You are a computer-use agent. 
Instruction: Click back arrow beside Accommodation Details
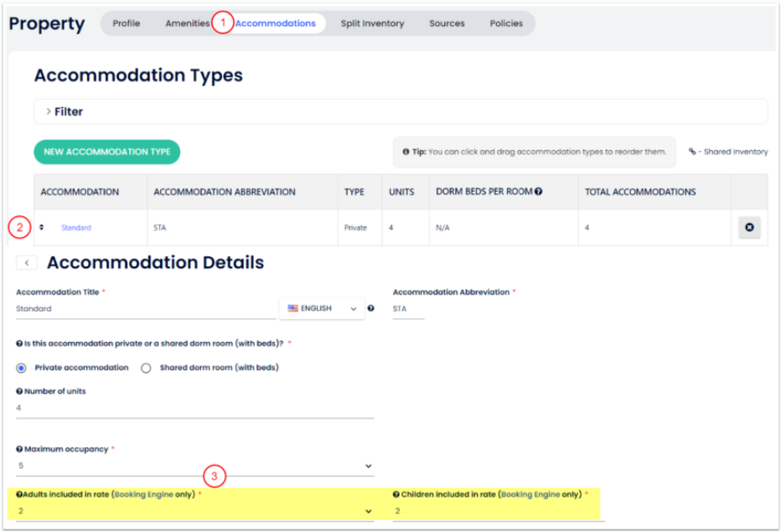27,263
